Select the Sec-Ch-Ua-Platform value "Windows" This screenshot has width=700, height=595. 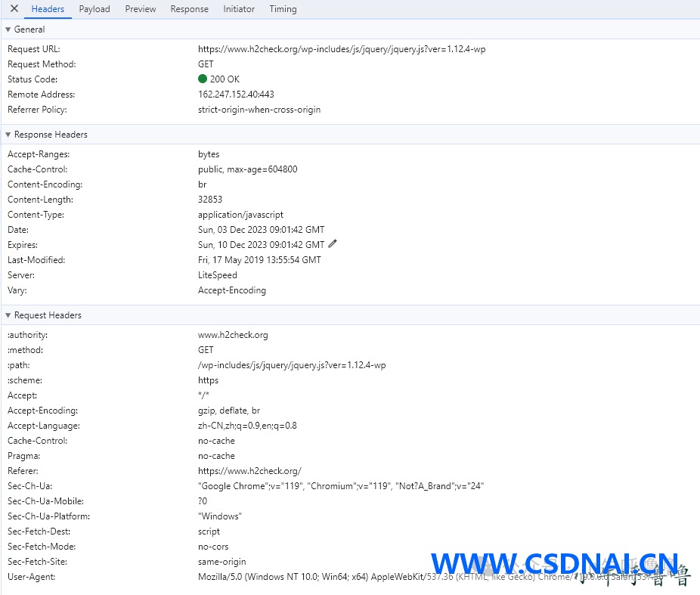click(220, 516)
